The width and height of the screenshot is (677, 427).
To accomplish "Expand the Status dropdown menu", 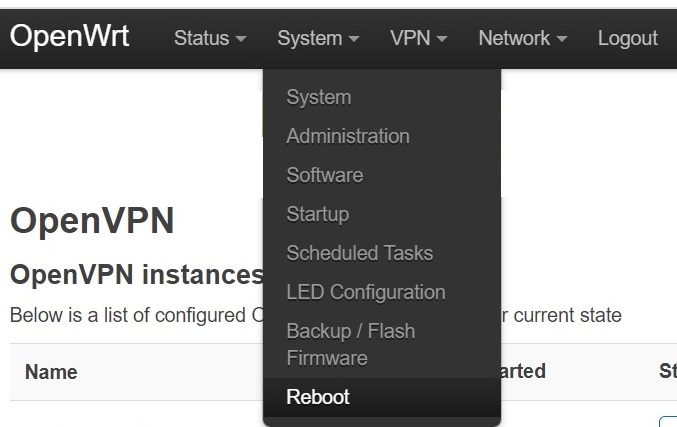I will (209, 38).
